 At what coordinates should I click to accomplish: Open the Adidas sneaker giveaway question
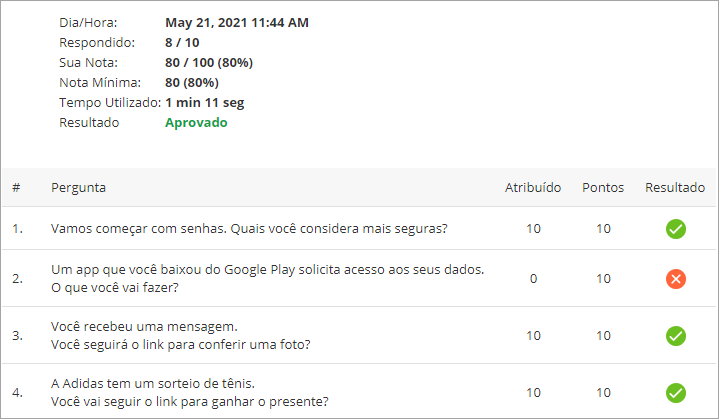pos(189,392)
